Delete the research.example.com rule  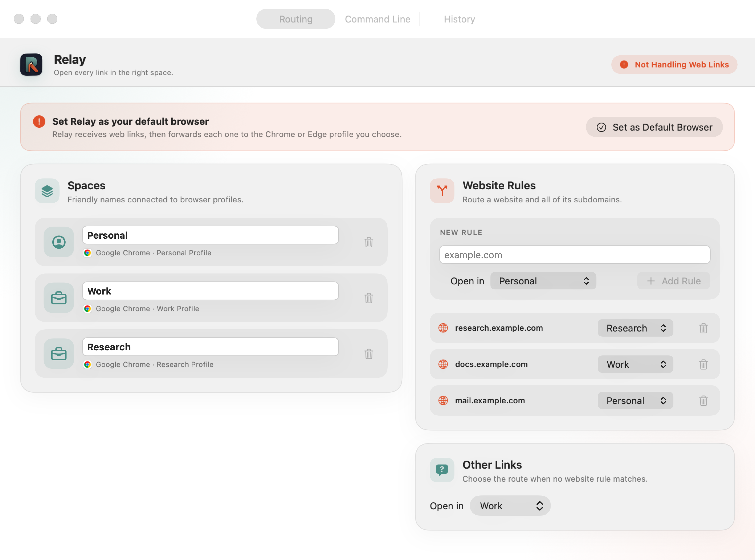click(x=703, y=328)
